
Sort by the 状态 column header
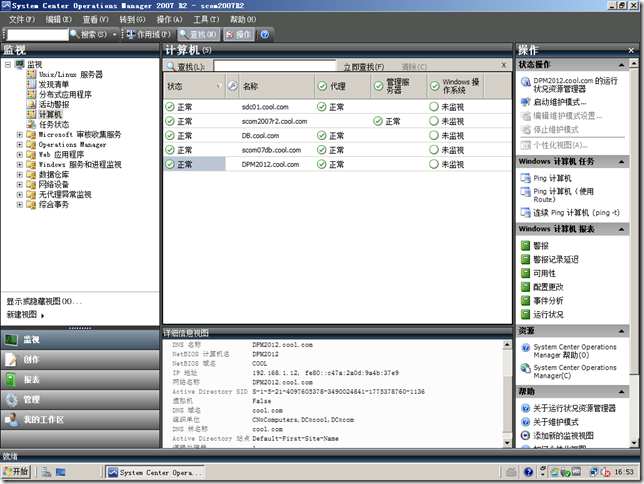tap(195, 86)
